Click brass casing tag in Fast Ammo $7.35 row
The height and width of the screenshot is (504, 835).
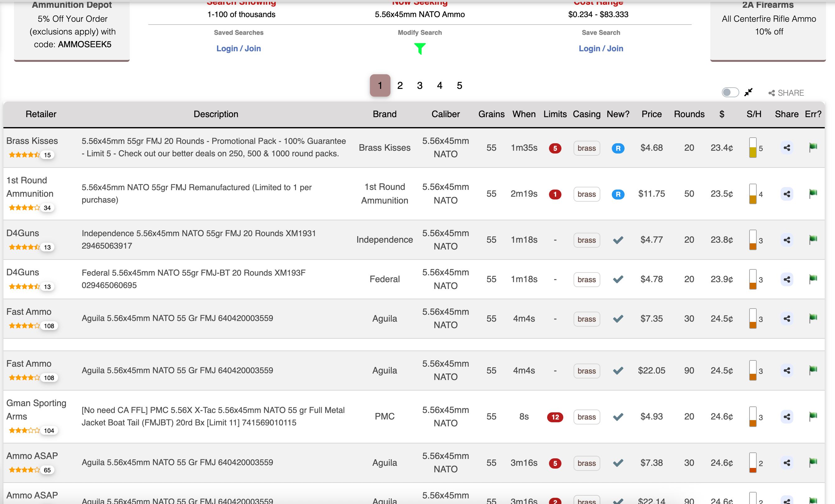586,319
